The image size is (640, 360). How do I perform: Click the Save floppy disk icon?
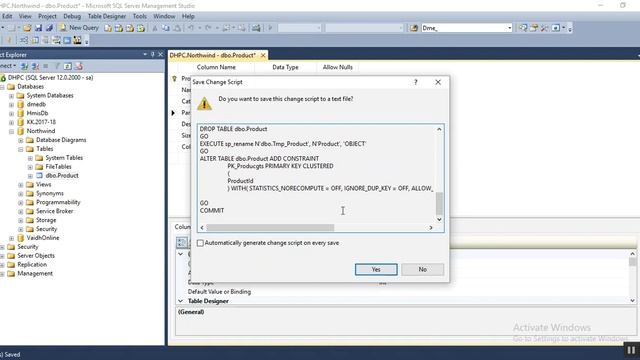(38, 28)
